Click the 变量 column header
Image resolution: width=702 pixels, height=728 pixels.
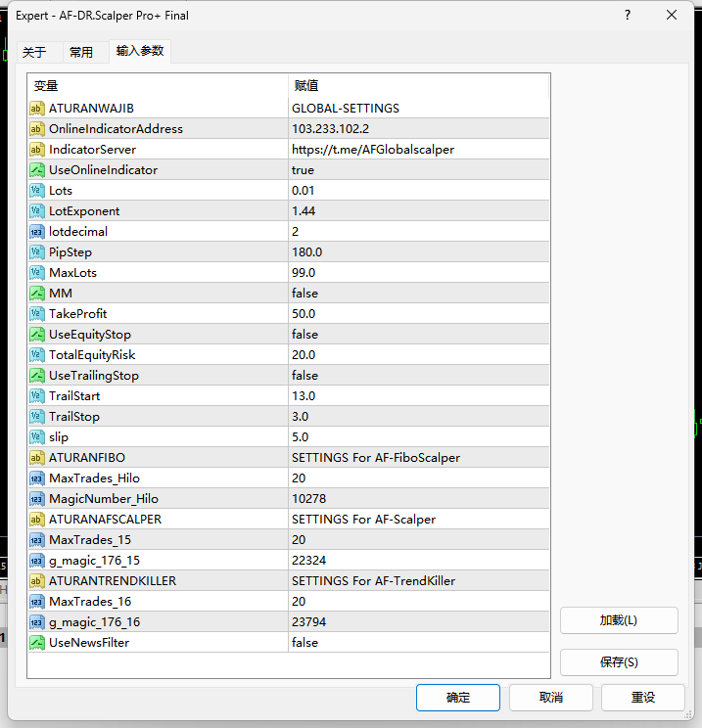[158, 86]
